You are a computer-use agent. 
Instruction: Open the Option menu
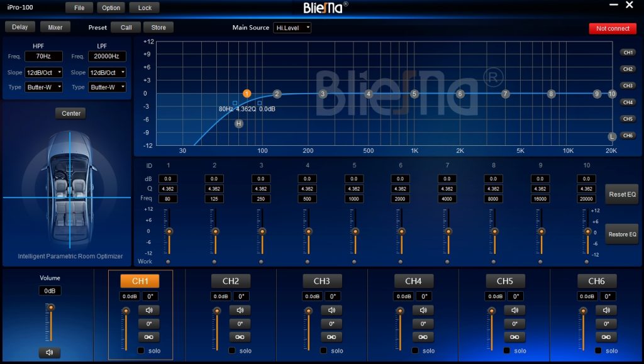[111, 8]
